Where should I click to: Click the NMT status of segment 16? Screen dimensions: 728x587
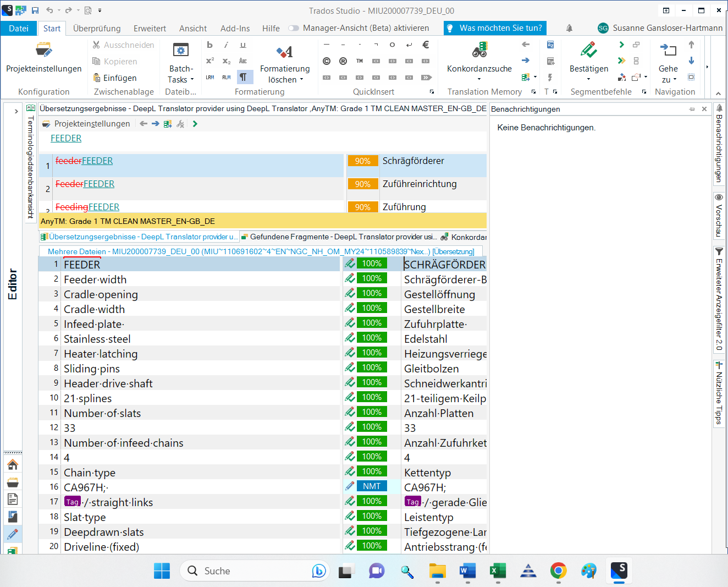(x=372, y=486)
